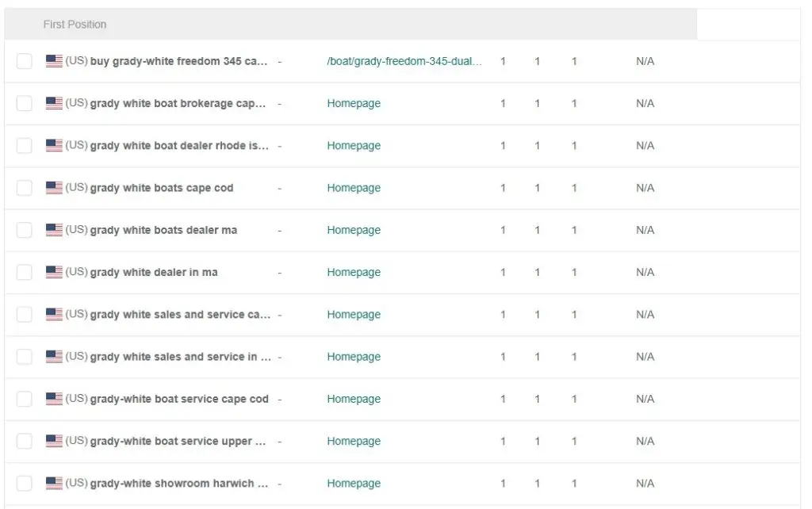
Task: Open Homepage link for grady white boat brokerage
Action: [354, 103]
